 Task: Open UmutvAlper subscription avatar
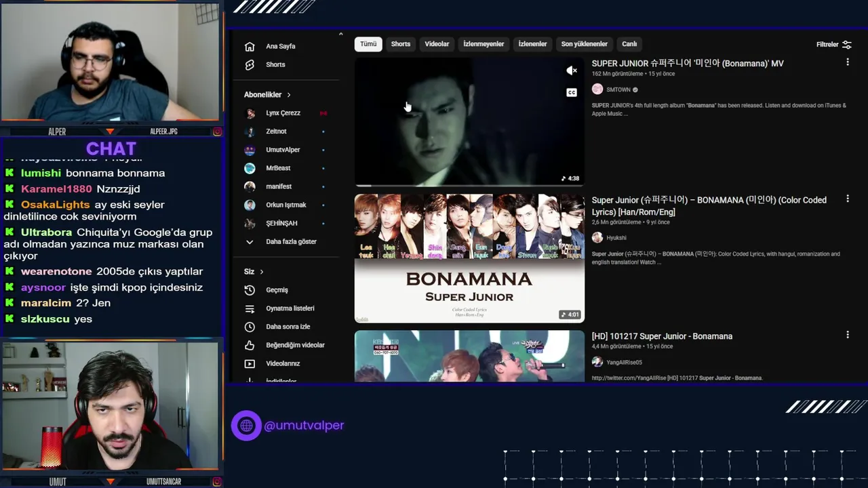[x=250, y=150]
